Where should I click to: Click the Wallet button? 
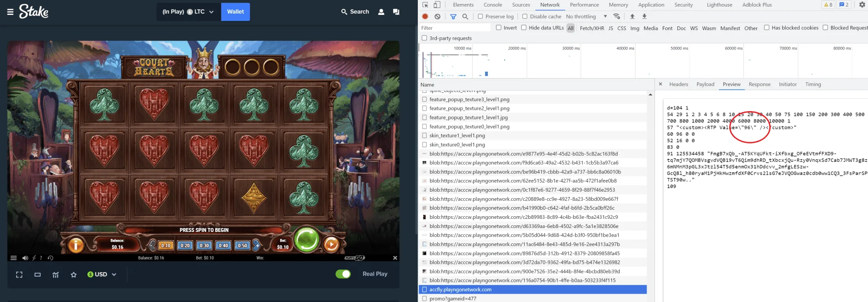[235, 12]
